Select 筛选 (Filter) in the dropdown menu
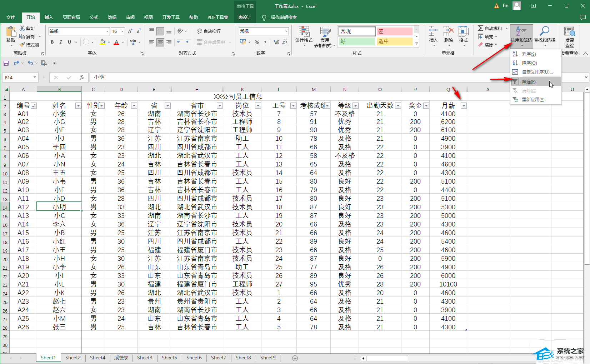 pyautogui.click(x=529, y=82)
